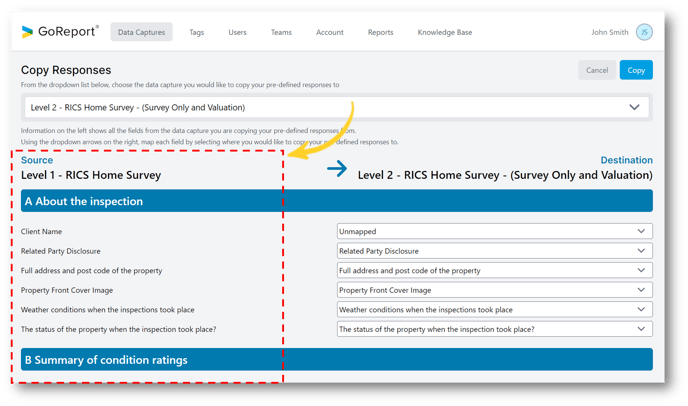Open the JS user avatar icon
Screen dimensions: 688x406
pos(644,32)
